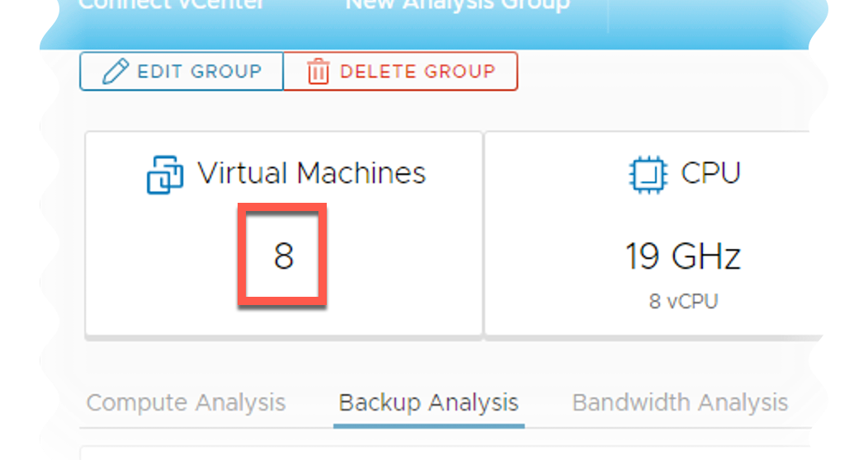Click the CPU chip icon
Image resolution: width=868 pixels, height=460 pixels.
tap(649, 175)
